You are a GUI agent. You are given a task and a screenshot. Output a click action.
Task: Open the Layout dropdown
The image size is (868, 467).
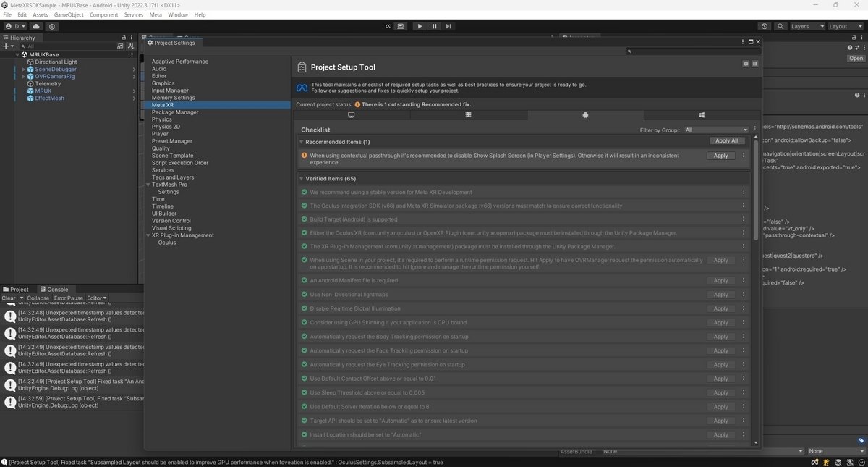point(846,26)
